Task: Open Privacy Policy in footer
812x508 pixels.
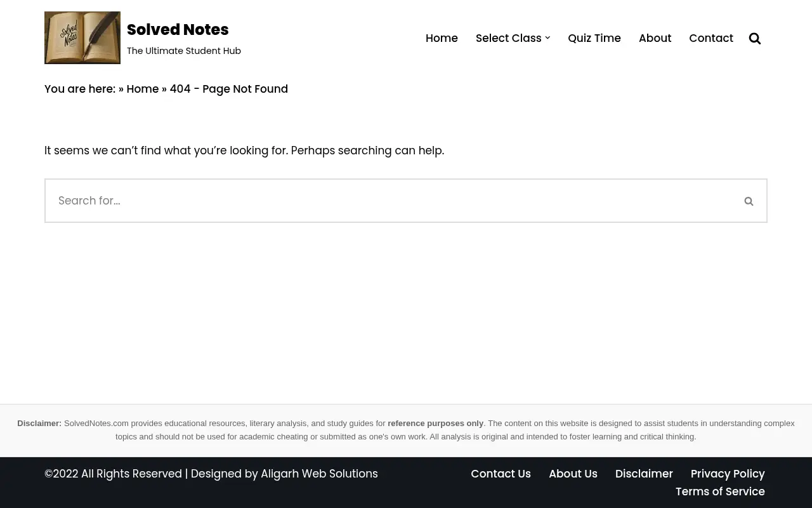Action: (x=728, y=474)
